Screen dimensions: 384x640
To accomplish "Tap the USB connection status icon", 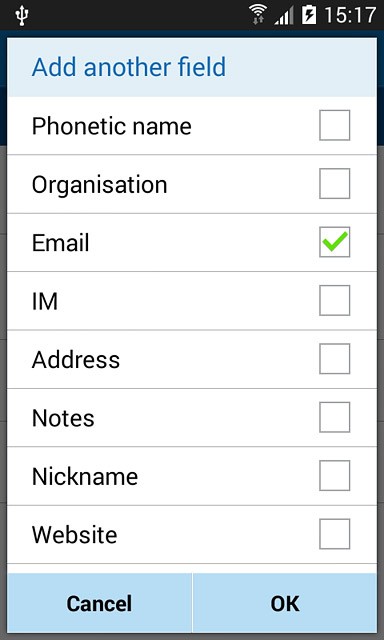I will pos(22,16).
